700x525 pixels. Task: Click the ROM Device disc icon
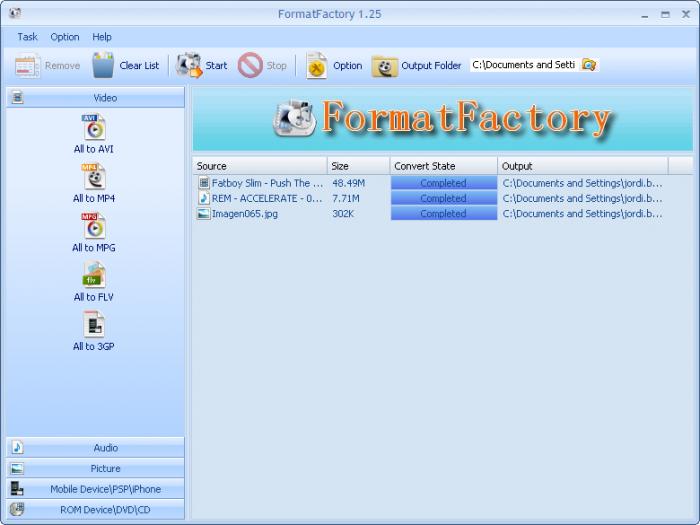click(x=17, y=509)
